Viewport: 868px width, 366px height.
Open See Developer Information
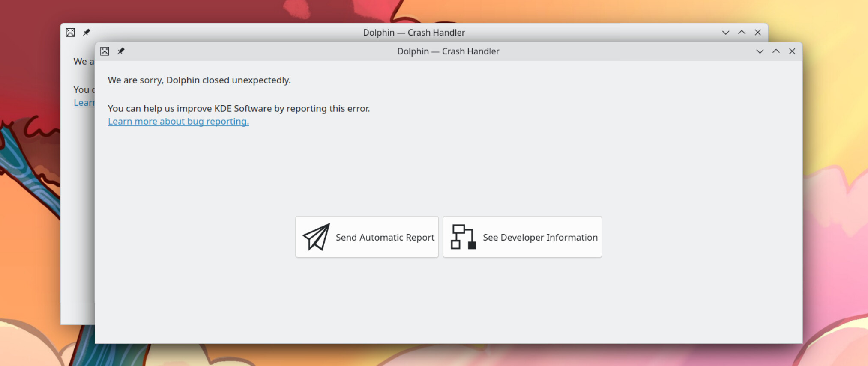[x=522, y=237]
